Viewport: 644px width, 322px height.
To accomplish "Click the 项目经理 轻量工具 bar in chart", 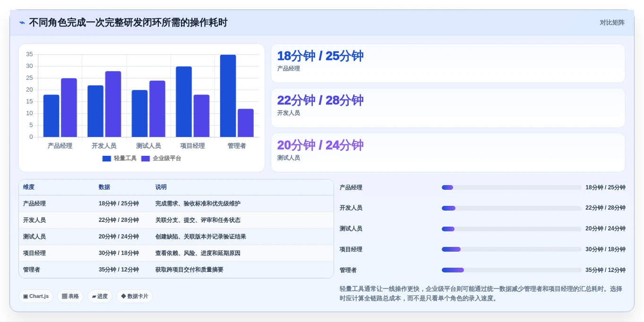I will click(184, 102).
